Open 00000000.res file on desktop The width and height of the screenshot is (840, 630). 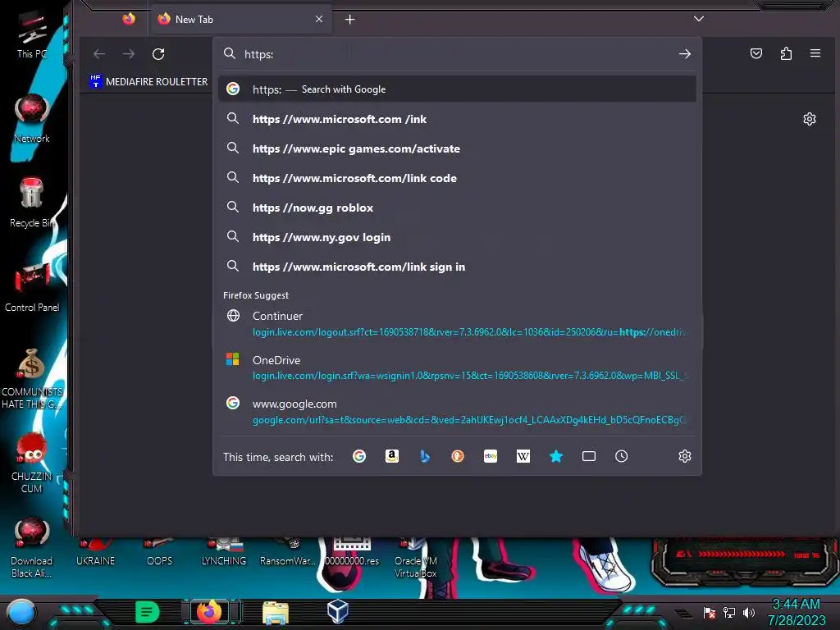(x=352, y=552)
